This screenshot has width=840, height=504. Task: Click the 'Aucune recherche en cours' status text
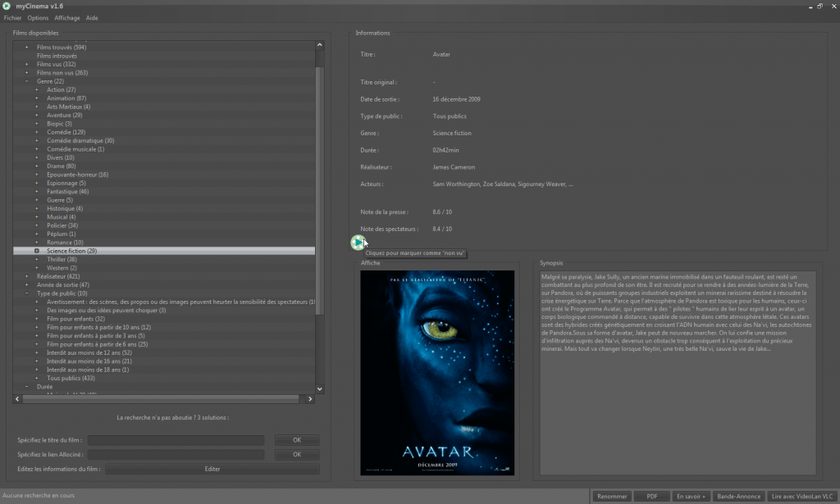click(39, 496)
